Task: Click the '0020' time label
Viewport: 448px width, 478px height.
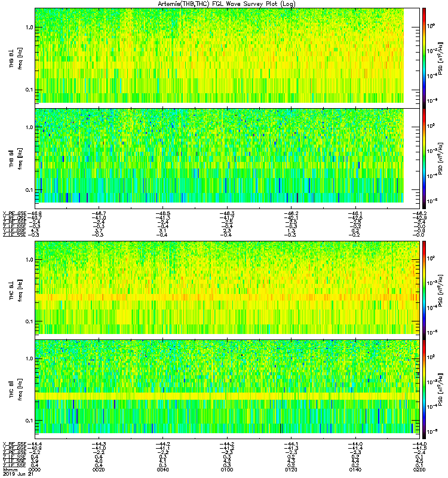Action: tap(99, 470)
